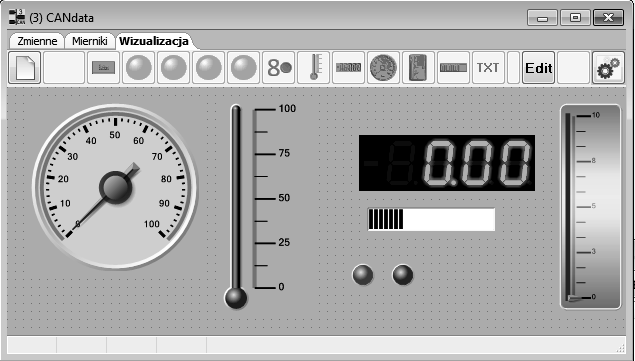Select the 7-segment display showing 0.00
Viewport: 635px width, 361px height.
point(447,163)
